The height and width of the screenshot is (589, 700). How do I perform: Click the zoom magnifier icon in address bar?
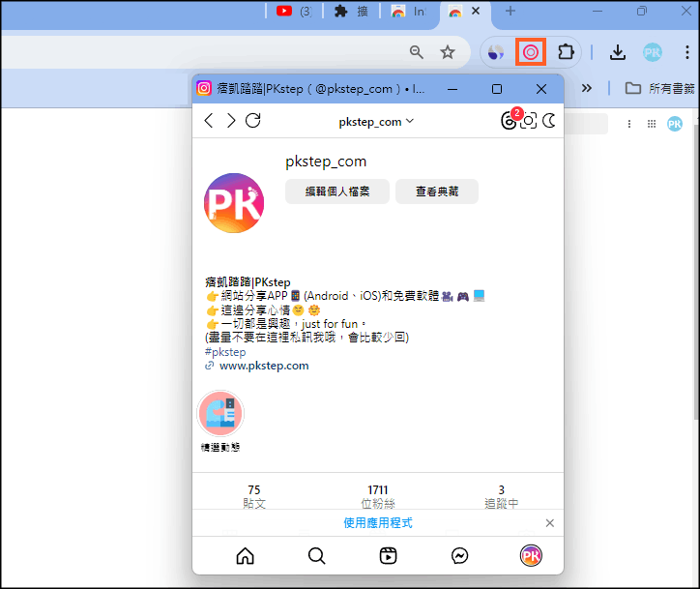click(x=417, y=52)
